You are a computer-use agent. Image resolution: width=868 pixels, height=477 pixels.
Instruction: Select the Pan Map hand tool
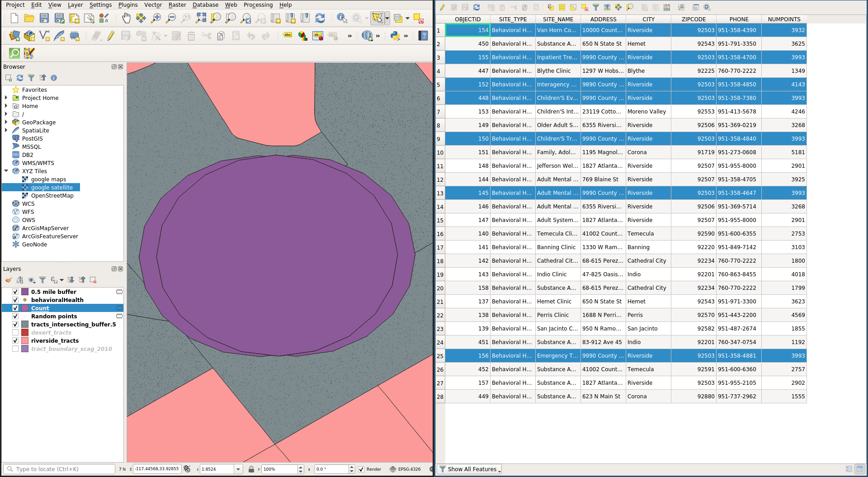[126, 18]
